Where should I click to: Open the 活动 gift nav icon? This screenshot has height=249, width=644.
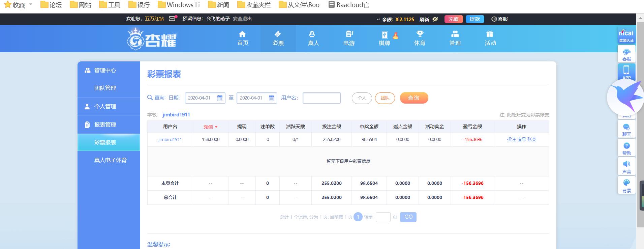pyautogui.click(x=490, y=38)
